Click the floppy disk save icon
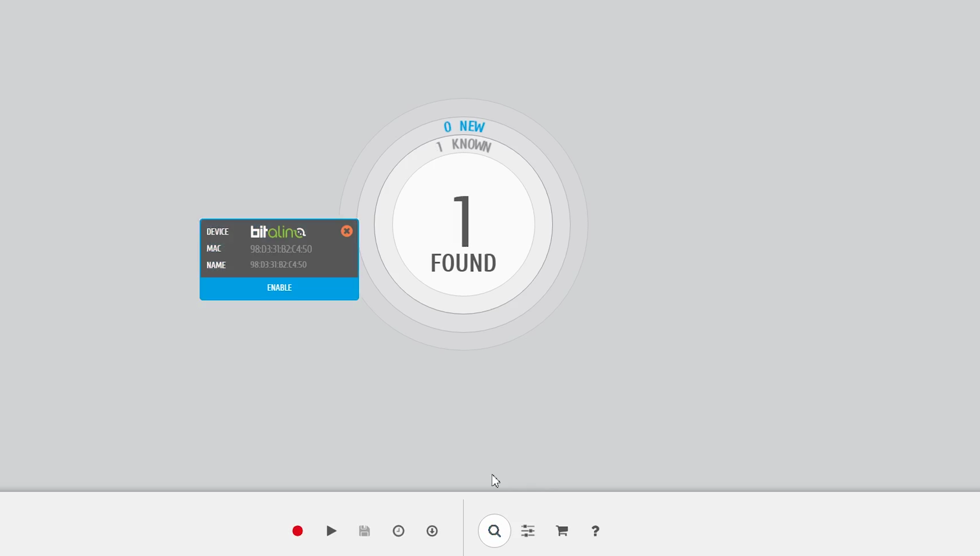 [364, 531]
